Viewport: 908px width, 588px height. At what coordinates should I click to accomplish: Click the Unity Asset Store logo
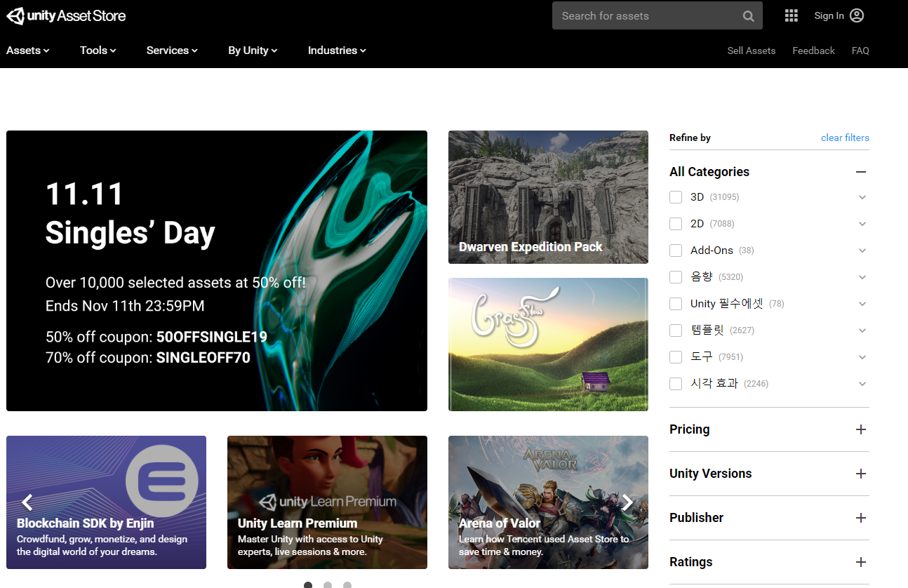coord(66,15)
